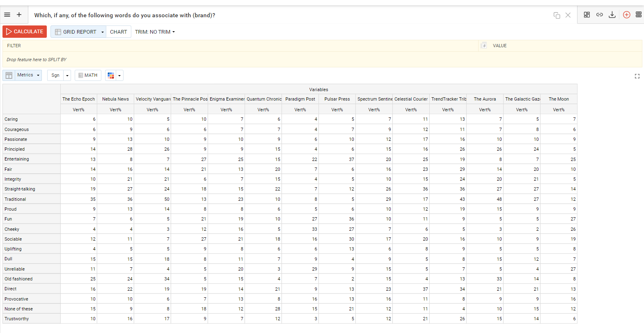Click the stacked rows icon at top right
Screen dimensions: 644x333
[638, 15]
